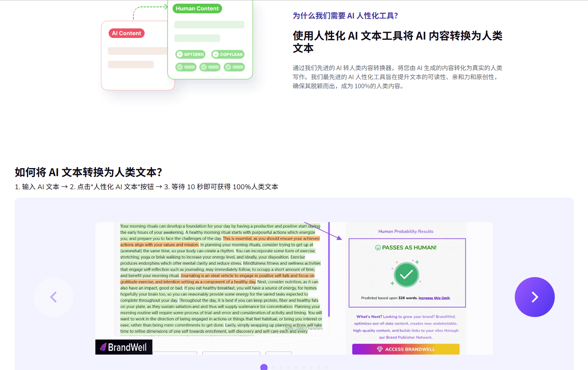Open the Increase this limit link
Viewport: 588px width, 370px height.
(x=435, y=298)
